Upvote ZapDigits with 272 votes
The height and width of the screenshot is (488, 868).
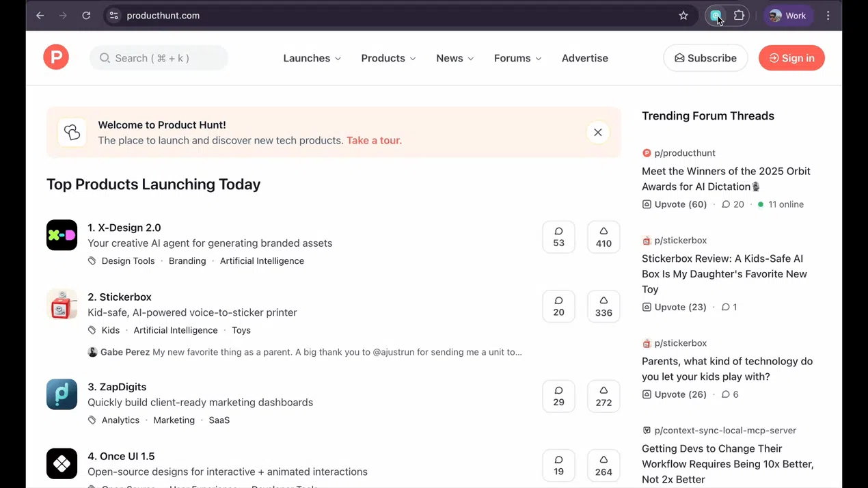pyautogui.click(x=603, y=396)
